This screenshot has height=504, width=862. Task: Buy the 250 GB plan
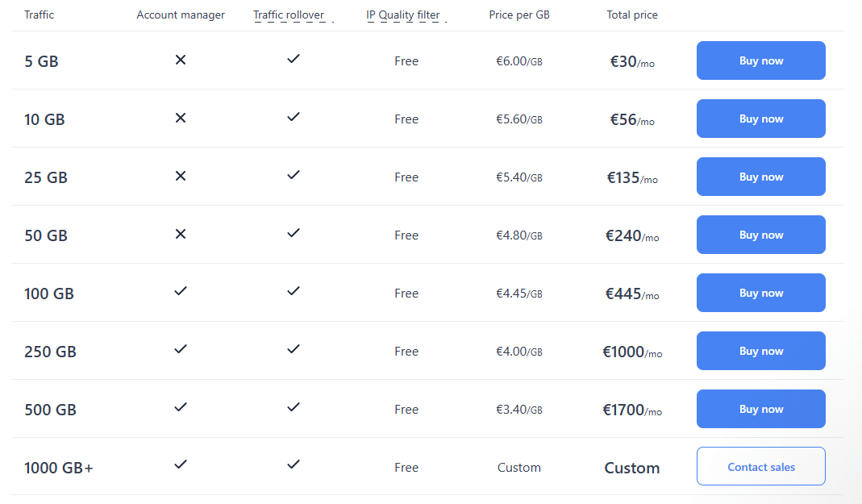coord(760,351)
